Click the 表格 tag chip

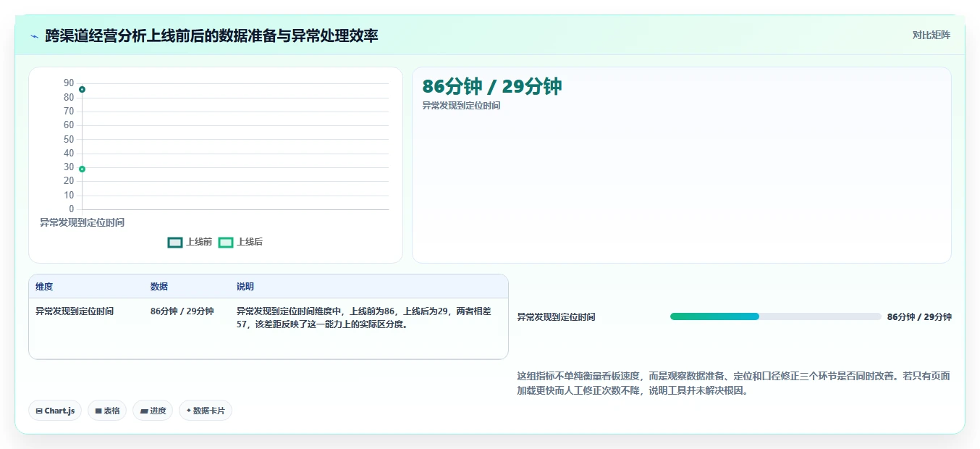pyautogui.click(x=107, y=411)
